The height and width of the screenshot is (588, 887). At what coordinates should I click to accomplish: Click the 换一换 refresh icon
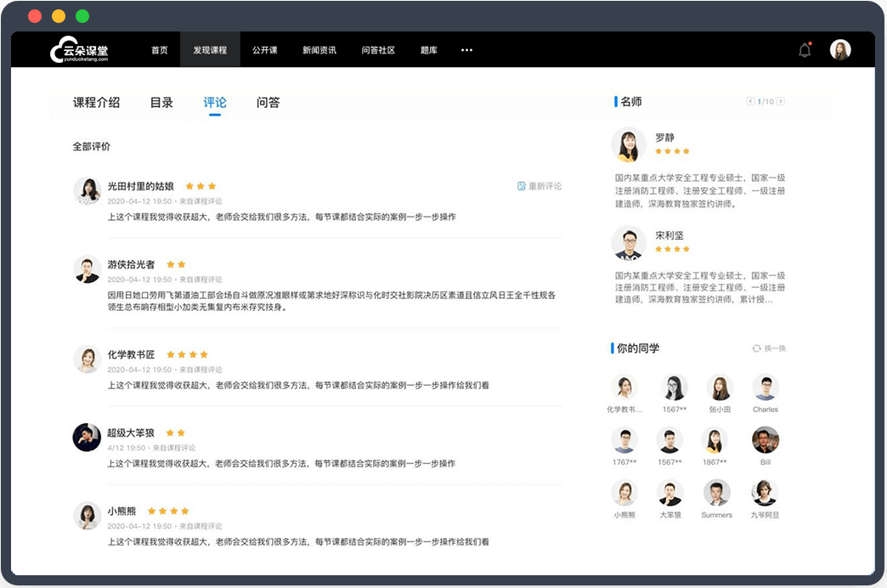click(x=756, y=348)
